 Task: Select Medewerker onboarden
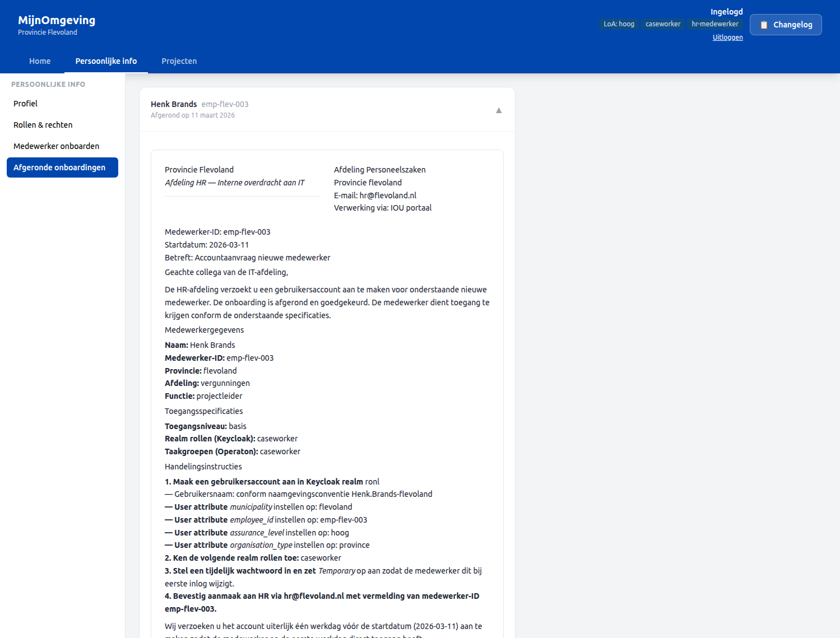point(56,146)
